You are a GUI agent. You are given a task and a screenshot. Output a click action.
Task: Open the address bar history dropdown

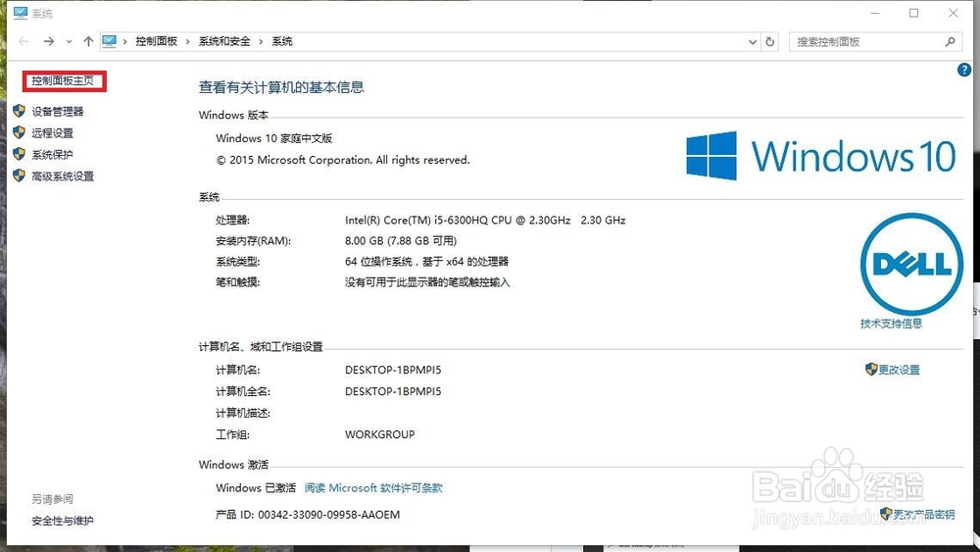point(753,42)
